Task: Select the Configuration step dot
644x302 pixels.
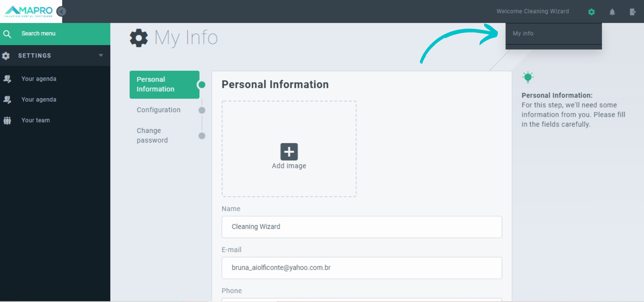Action: pos(202,110)
